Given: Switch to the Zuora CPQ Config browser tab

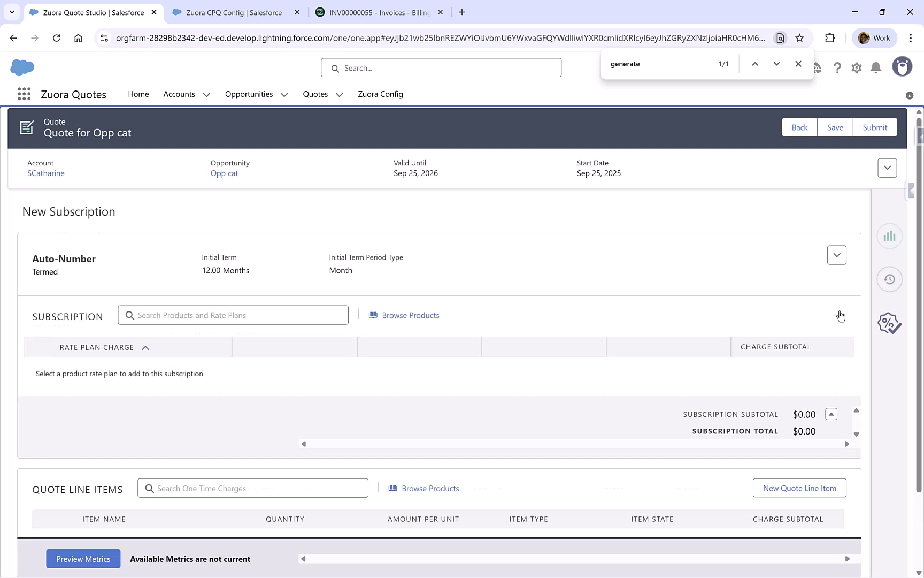Looking at the screenshot, I should tap(234, 12).
